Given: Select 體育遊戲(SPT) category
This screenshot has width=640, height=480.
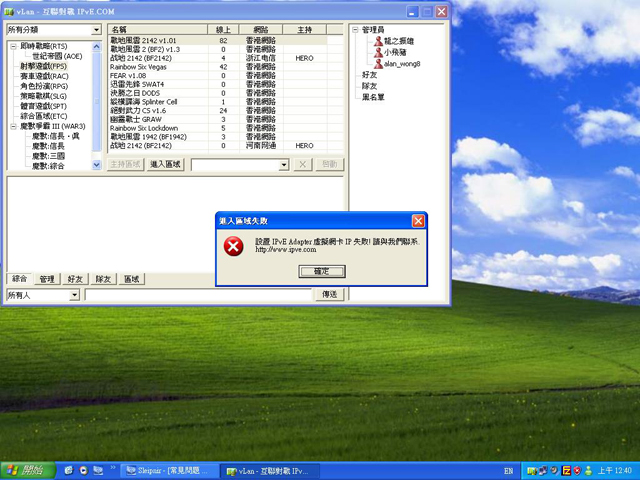Looking at the screenshot, I should coord(43,106).
